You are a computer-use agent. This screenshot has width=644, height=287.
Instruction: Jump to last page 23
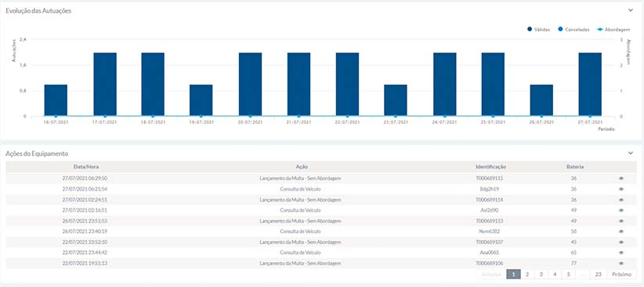[599, 274]
